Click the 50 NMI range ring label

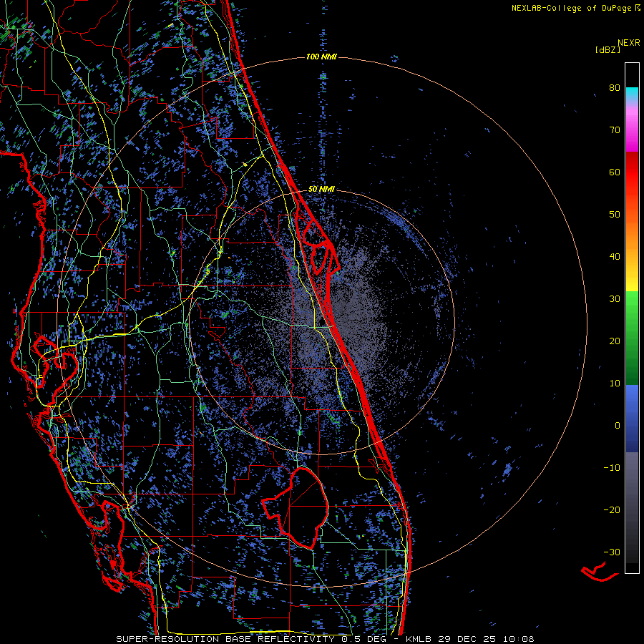(321, 190)
